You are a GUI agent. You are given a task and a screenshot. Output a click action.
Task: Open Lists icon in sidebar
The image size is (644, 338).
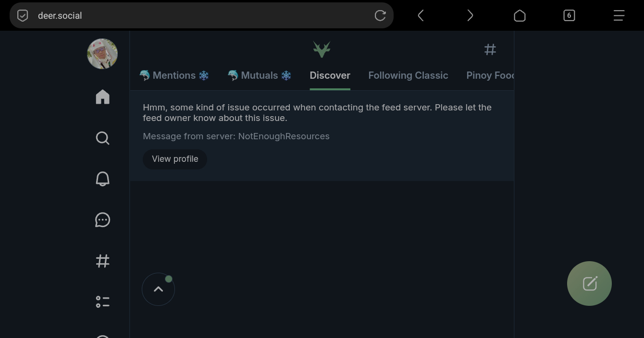[102, 302]
